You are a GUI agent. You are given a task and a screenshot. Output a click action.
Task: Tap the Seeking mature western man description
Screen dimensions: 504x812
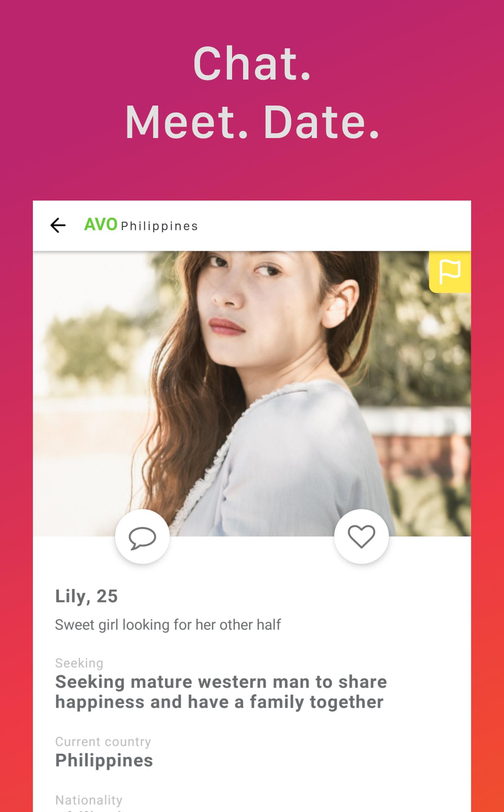pos(221,692)
